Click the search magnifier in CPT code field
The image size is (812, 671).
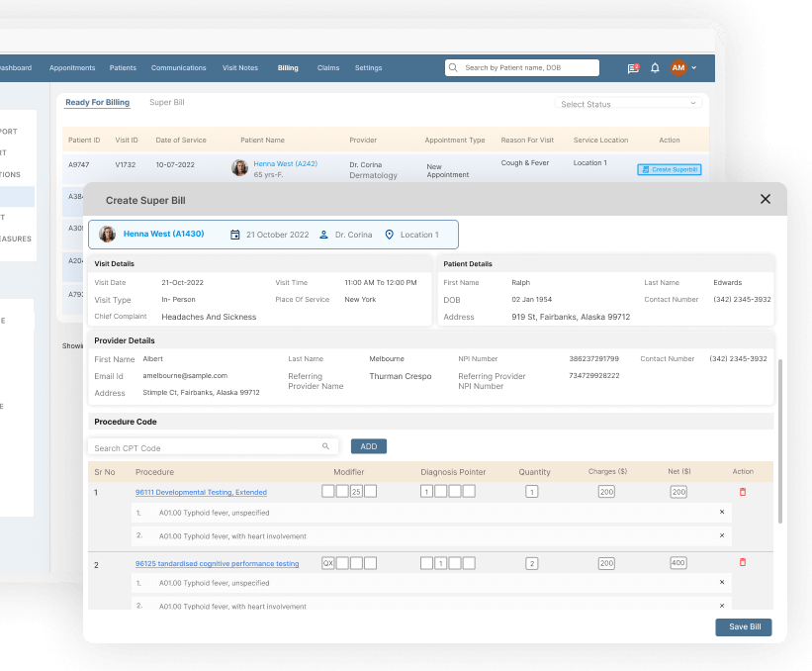(325, 447)
